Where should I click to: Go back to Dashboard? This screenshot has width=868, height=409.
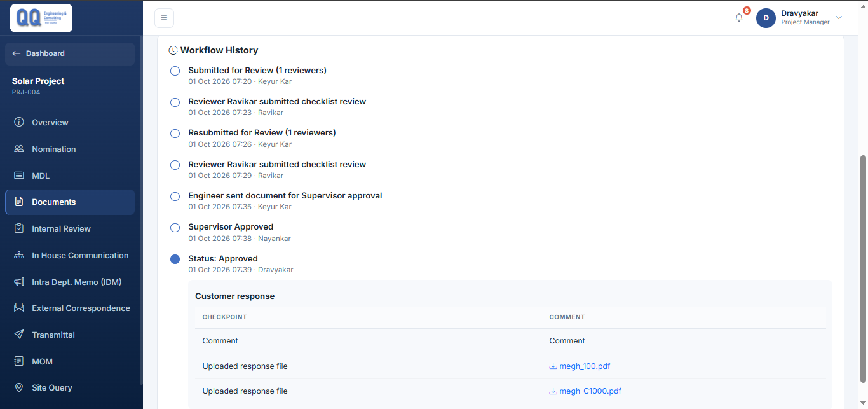70,53
